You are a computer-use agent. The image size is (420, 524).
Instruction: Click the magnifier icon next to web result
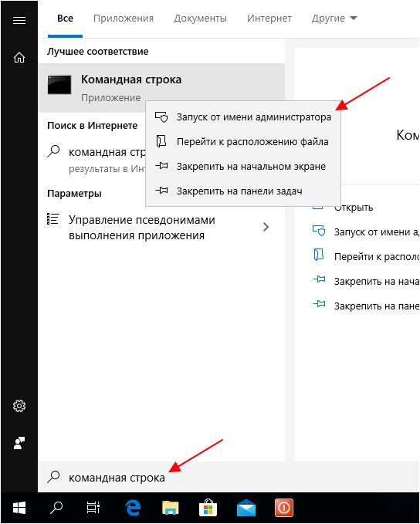click(x=53, y=151)
